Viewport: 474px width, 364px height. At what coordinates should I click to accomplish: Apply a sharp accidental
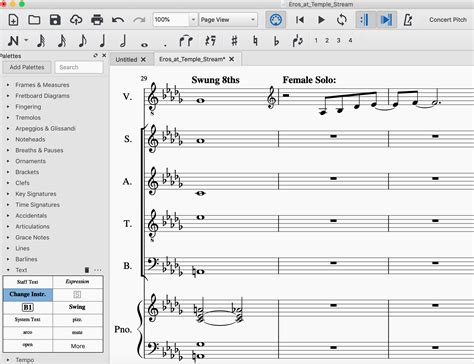click(x=234, y=41)
